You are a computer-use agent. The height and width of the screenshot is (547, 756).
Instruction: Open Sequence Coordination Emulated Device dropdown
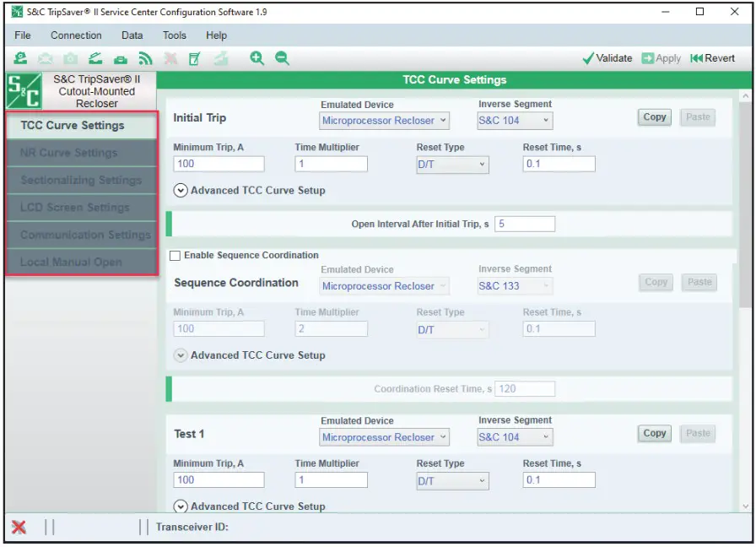tap(384, 286)
